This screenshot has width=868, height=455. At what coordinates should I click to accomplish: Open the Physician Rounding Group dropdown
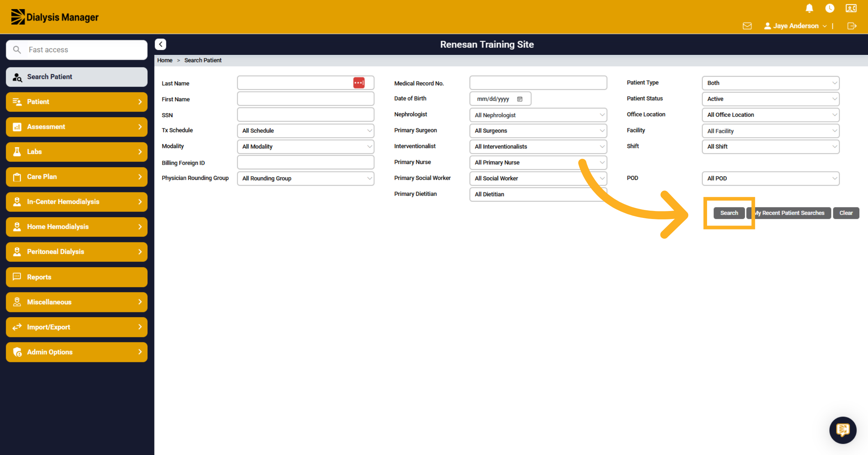point(306,178)
